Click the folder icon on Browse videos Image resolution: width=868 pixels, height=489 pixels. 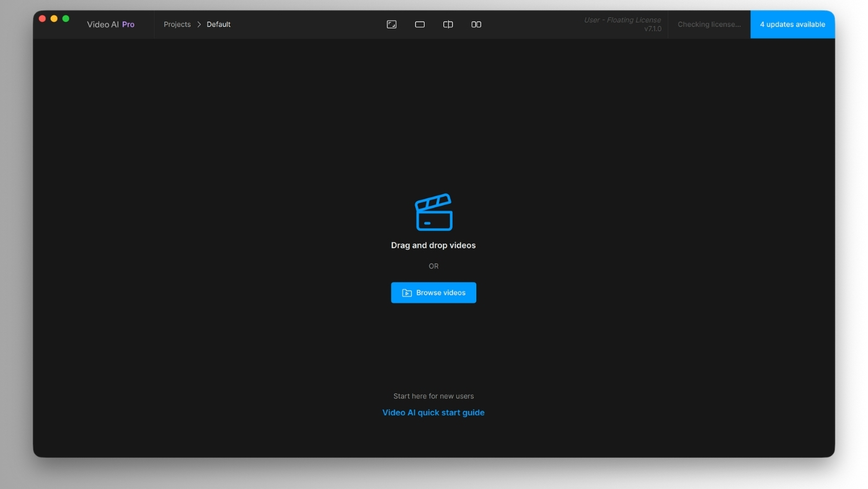(407, 293)
